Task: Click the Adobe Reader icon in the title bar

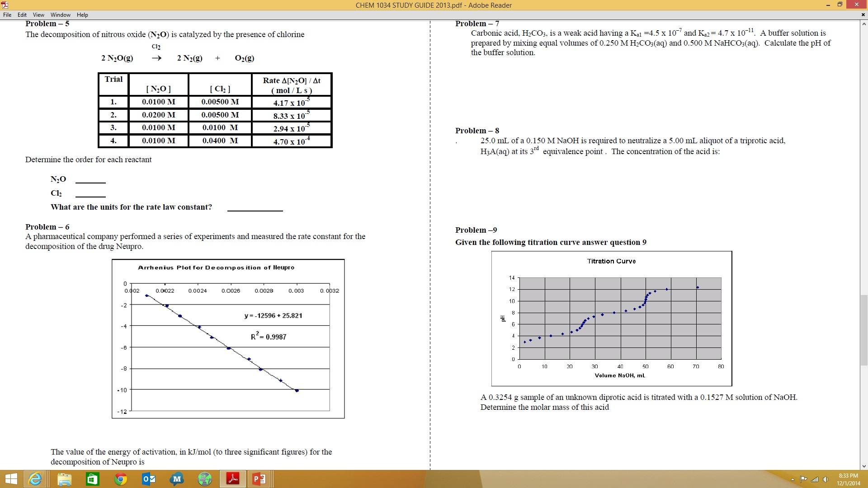Action: coord(5,5)
